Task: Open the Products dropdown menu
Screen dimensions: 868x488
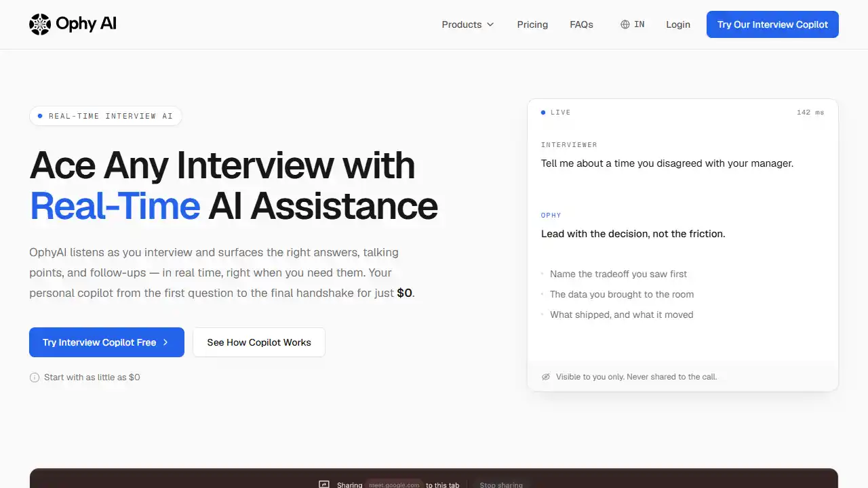Action: pos(468,24)
